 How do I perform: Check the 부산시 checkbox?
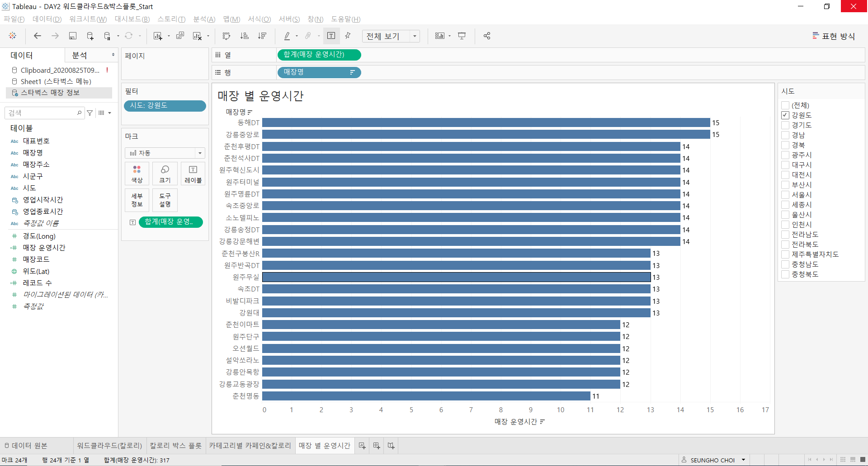(x=785, y=185)
